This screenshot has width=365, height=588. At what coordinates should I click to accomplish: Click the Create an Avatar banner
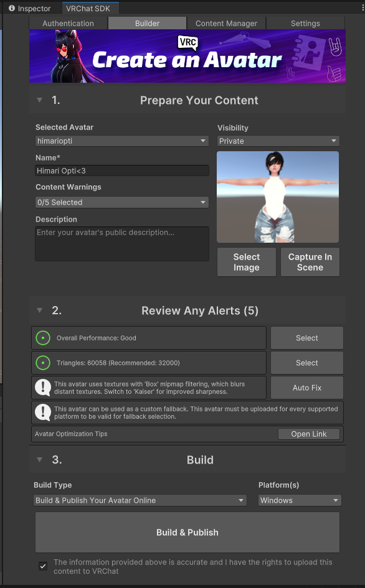pos(187,56)
